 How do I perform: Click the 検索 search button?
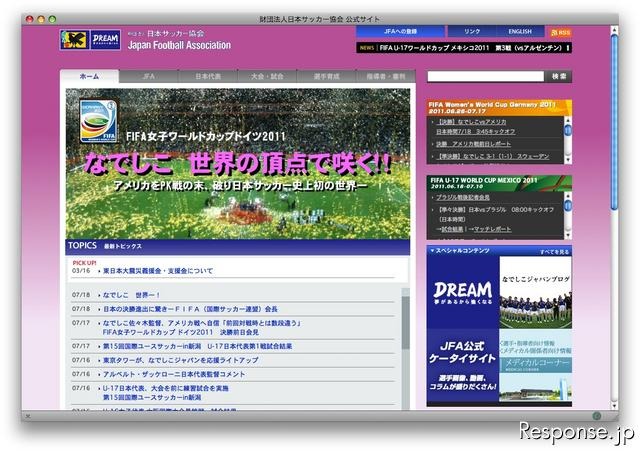[558, 76]
